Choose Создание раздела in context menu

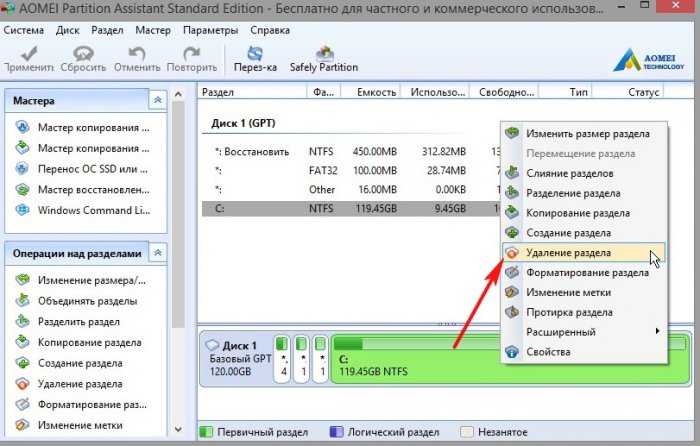tap(584, 233)
